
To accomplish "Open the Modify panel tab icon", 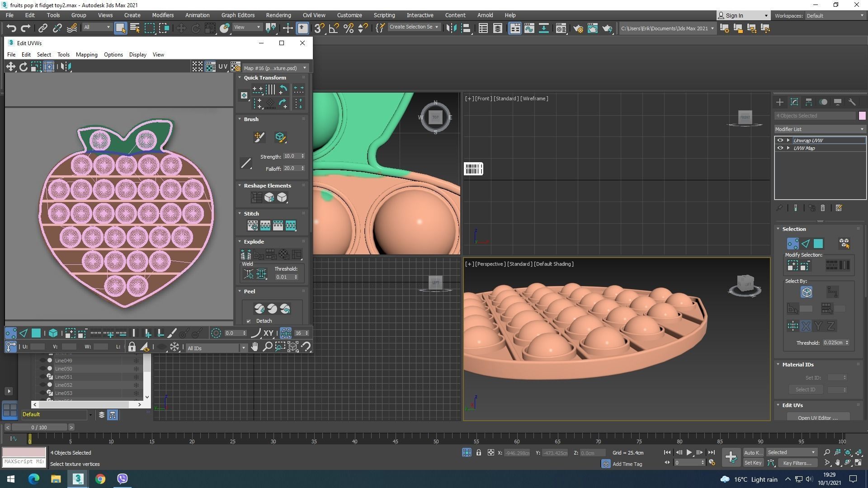I will [794, 102].
